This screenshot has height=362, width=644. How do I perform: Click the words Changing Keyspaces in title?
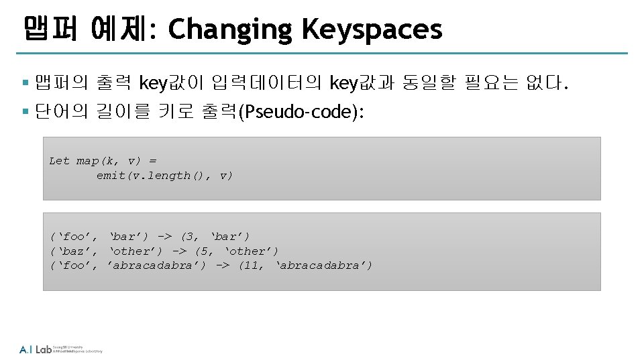click(x=305, y=29)
